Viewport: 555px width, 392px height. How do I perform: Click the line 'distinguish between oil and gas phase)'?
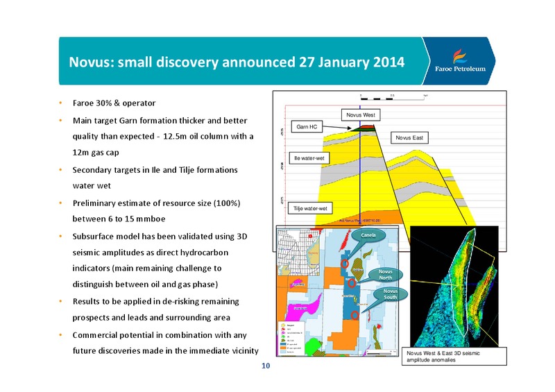point(145,284)
